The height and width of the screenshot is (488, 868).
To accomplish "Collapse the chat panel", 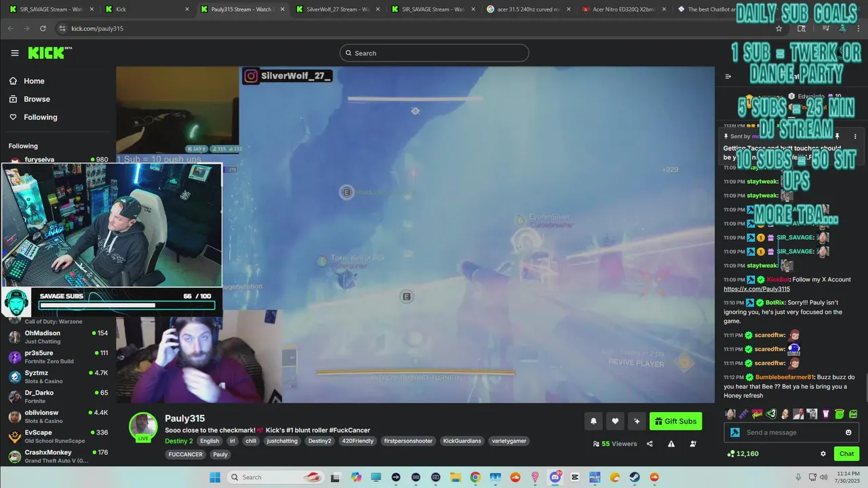I will (x=728, y=77).
